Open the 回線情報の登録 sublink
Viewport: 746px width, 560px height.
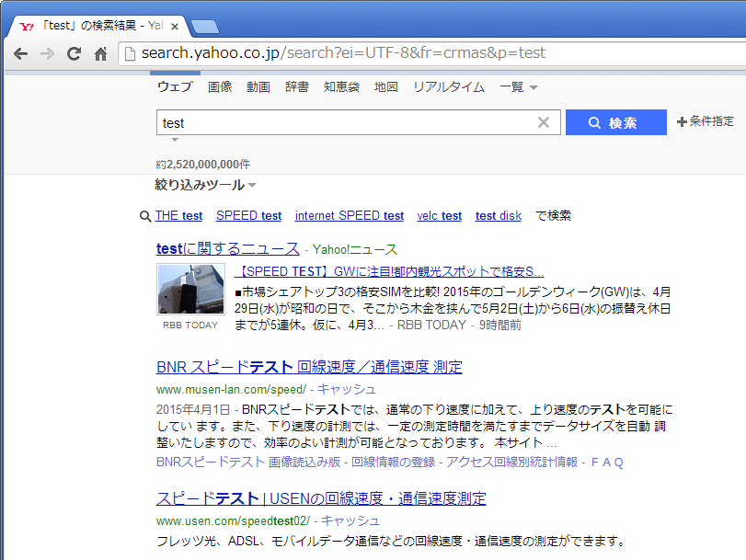pos(393,462)
